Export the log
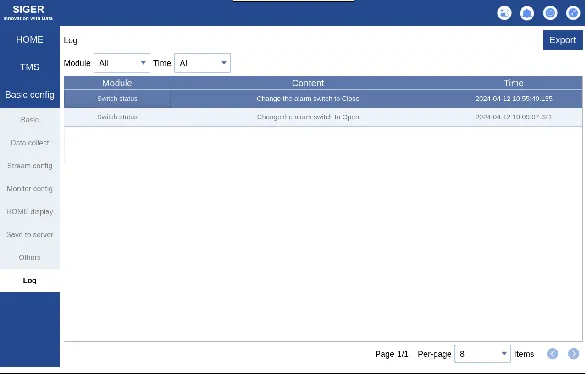Screen dimensions: 585x374 pyautogui.click(x=563, y=40)
